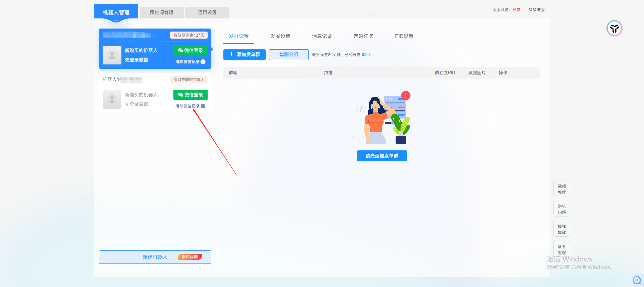Open the 发圈设置 tab

[x=280, y=36]
